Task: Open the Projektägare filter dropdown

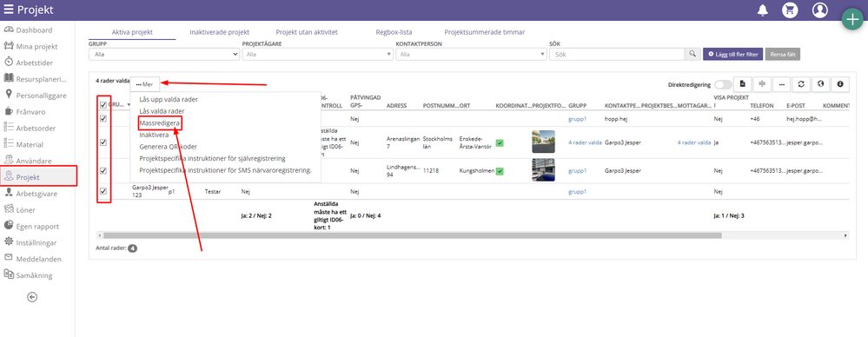Action: 317,54
